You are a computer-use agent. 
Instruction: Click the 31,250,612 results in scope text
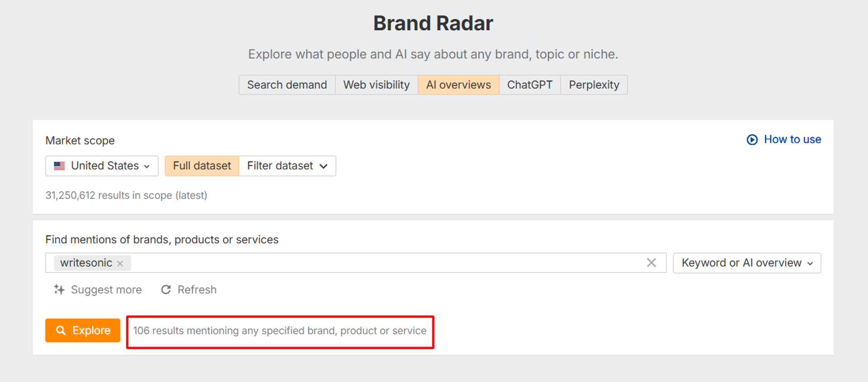pyautogui.click(x=126, y=195)
